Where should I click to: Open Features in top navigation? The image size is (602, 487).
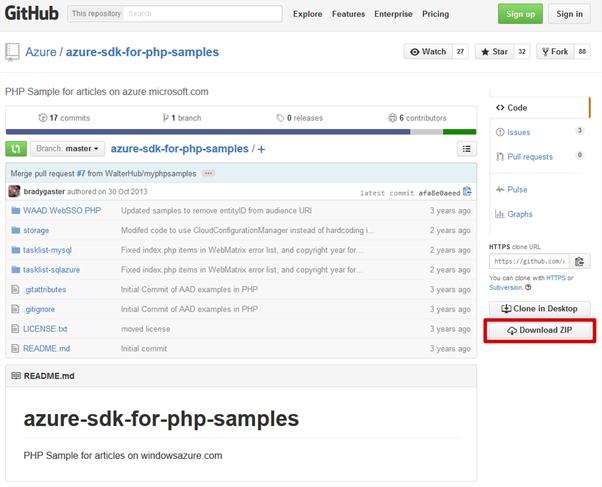tap(348, 14)
